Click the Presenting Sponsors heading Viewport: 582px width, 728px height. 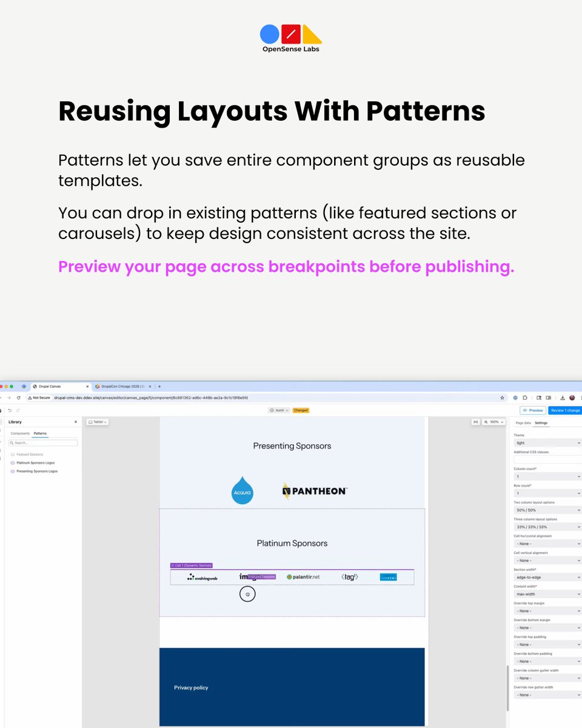(x=292, y=446)
